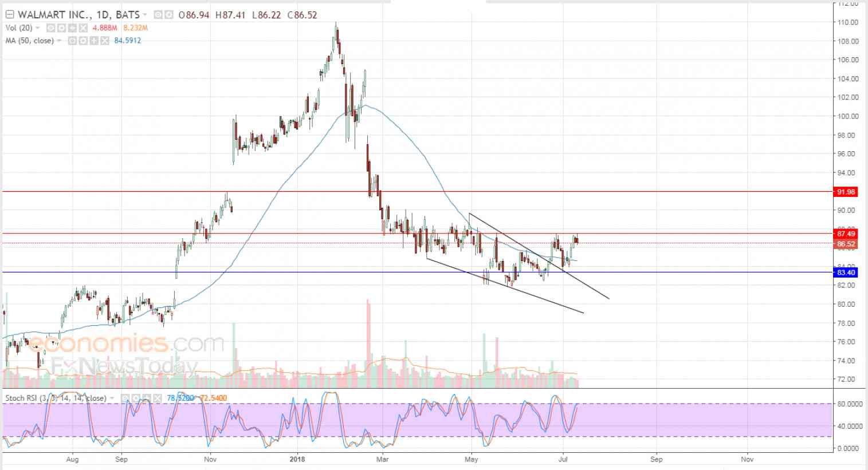The width and height of the screenshot is (868, 470).
Task: Click the 110.00 price axis label
Action: [848, 22]
